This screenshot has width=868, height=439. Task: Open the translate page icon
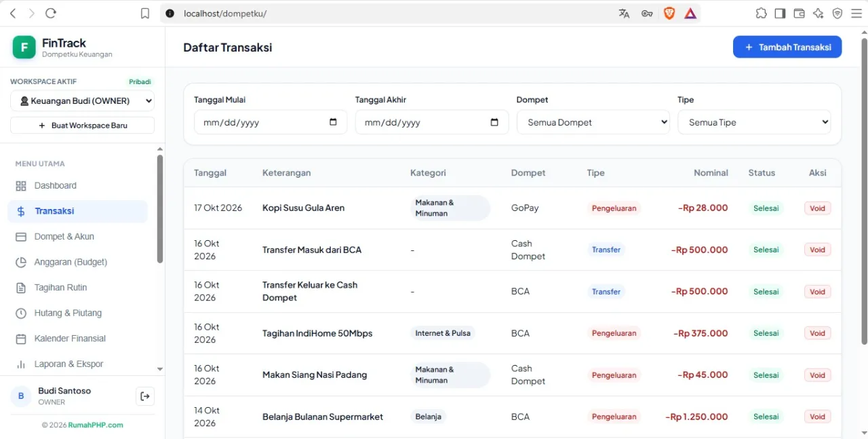point(625,14)
